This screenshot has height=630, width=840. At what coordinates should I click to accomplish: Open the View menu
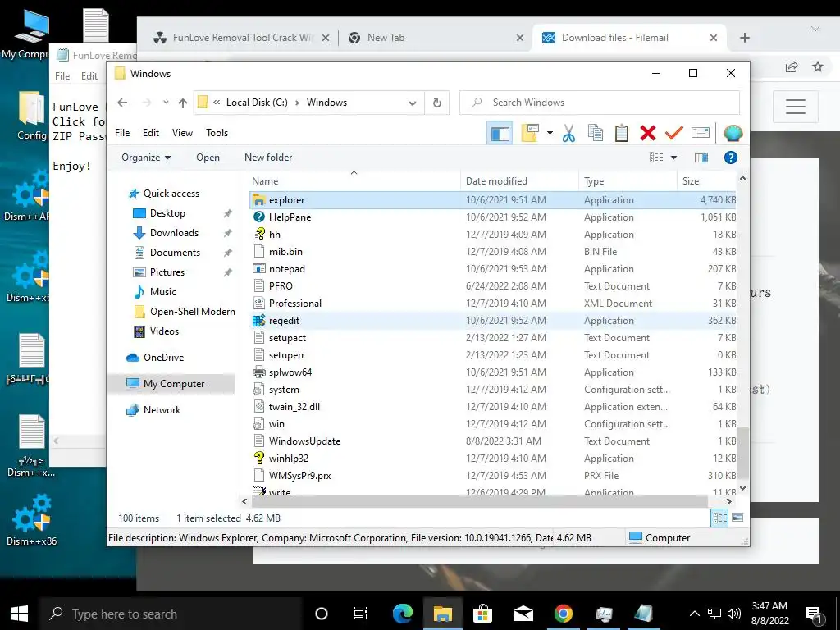click(x=182, y=133)
